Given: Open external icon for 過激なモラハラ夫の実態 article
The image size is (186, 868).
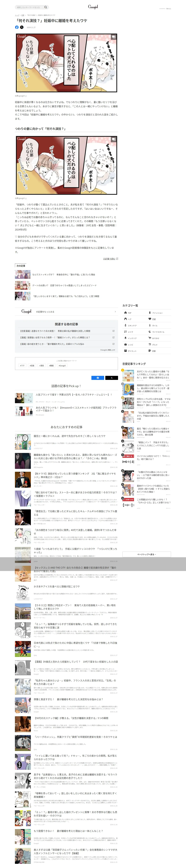Looking at the screenshot, I should pos(113,331).
